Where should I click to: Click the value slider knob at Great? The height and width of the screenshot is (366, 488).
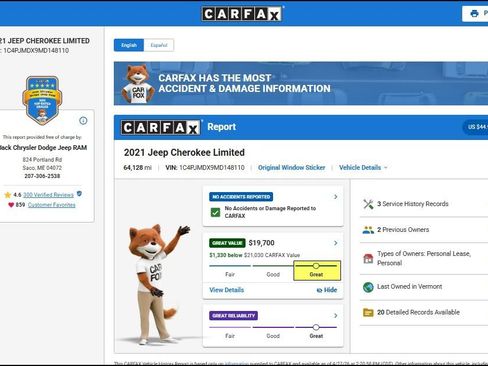pos(316,266)
